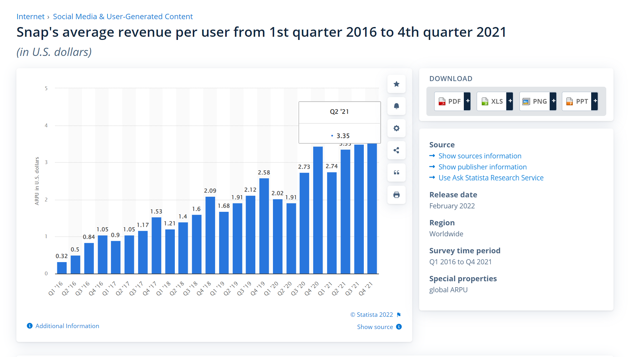Open Show publisher information link

(482, 167)
